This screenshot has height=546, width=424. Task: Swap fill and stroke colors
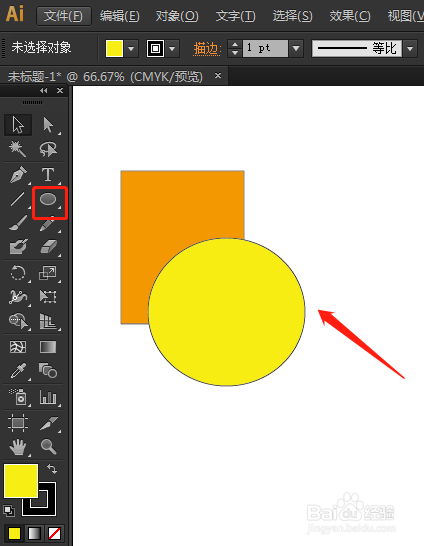tap(52, 469)
